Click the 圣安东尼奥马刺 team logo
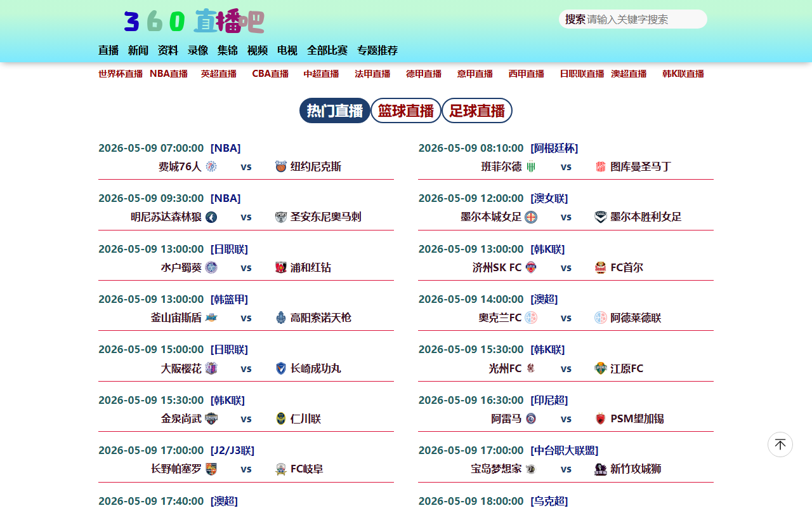The height and width of the screenshot is (508, 812). (x=281, y=217)
